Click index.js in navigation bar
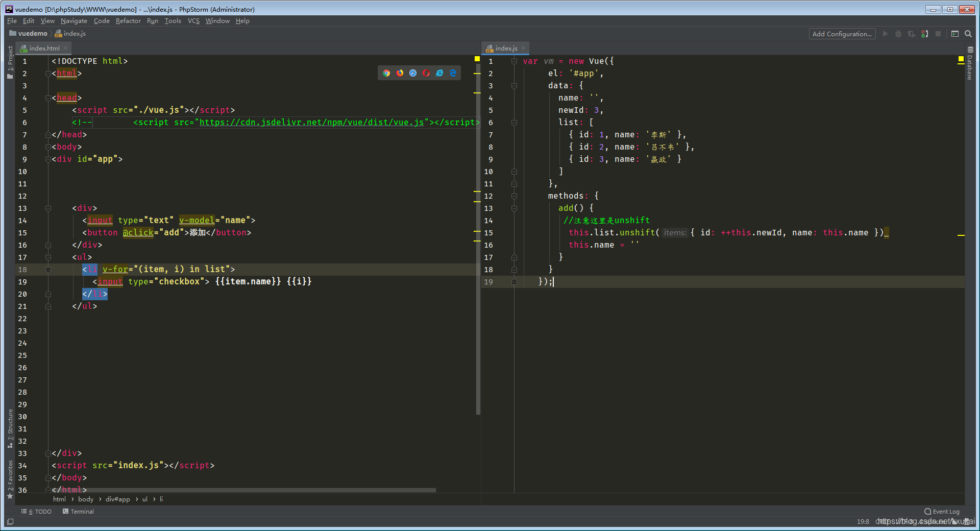 70,34
